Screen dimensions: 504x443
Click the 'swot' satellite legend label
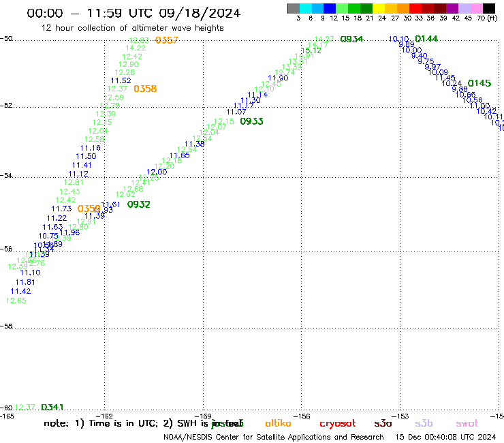click(467, 424)
